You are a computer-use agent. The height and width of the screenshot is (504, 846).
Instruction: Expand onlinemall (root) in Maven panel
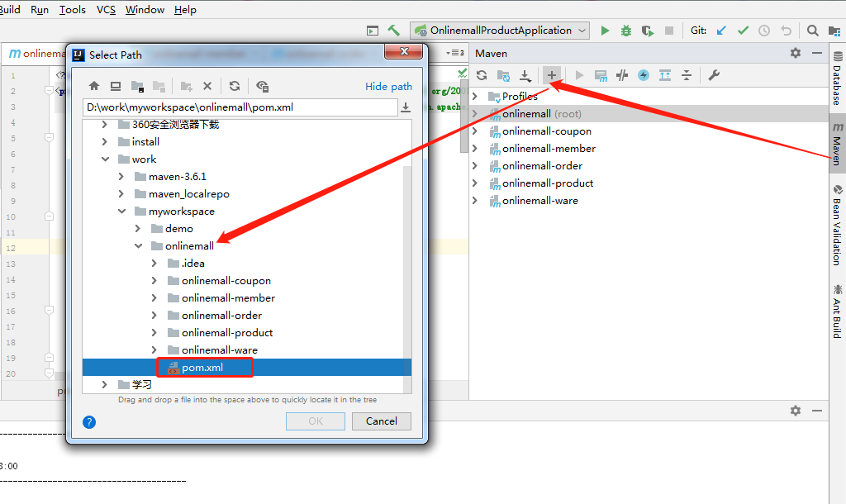click(x=475, y=114)
